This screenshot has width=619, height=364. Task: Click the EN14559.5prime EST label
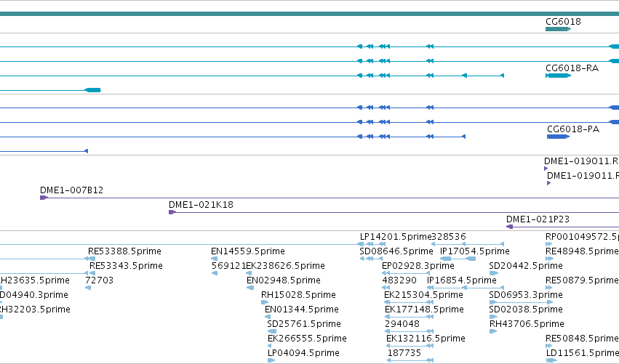[x=248, y=251]
